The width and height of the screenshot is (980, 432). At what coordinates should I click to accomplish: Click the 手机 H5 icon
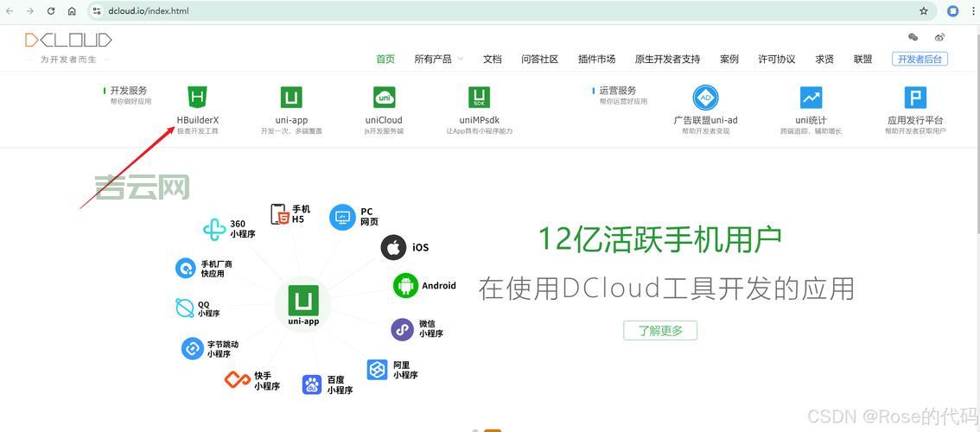279,213
